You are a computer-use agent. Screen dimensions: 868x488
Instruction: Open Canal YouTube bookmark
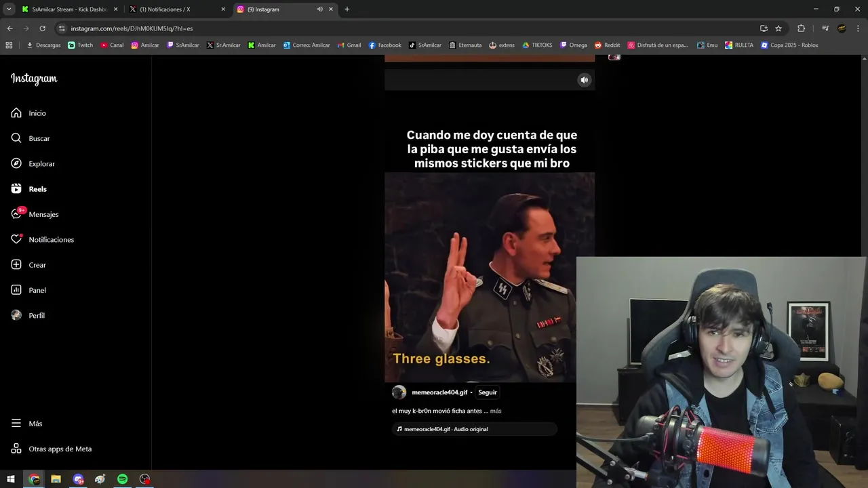click(112, 45)
